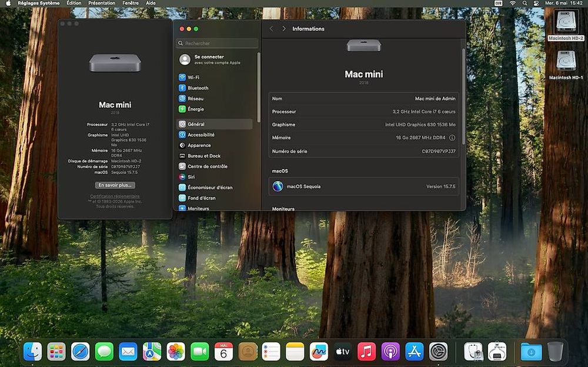This screenshot has height=367, width=588.
Task: Open Calendar from the Dock
Action: [x=223, y=352]
